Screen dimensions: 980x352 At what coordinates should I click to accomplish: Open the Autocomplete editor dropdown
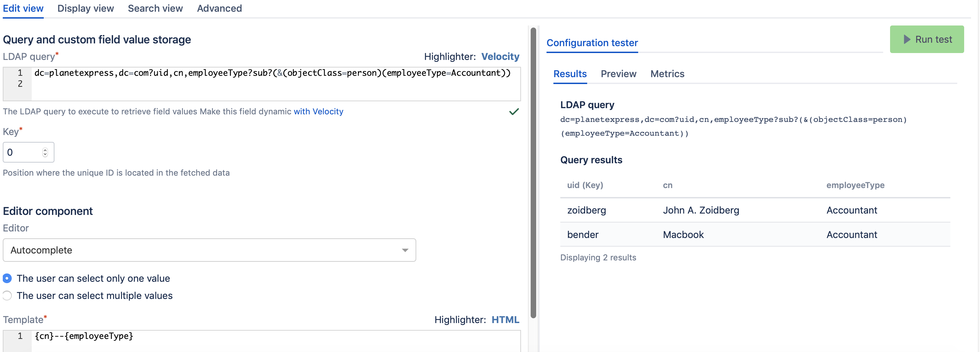(x=209, y=250)
